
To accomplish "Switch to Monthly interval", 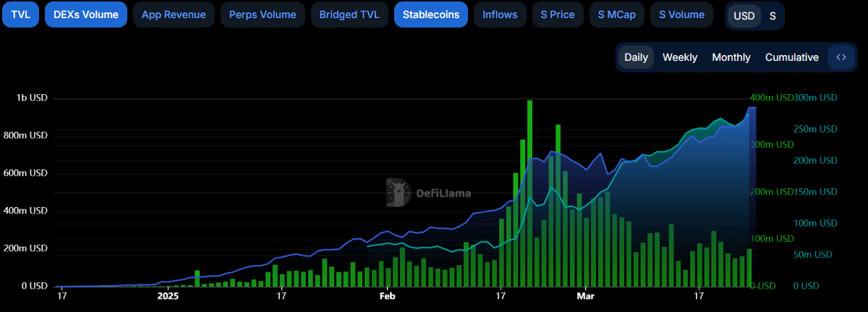I will point(731,57).
